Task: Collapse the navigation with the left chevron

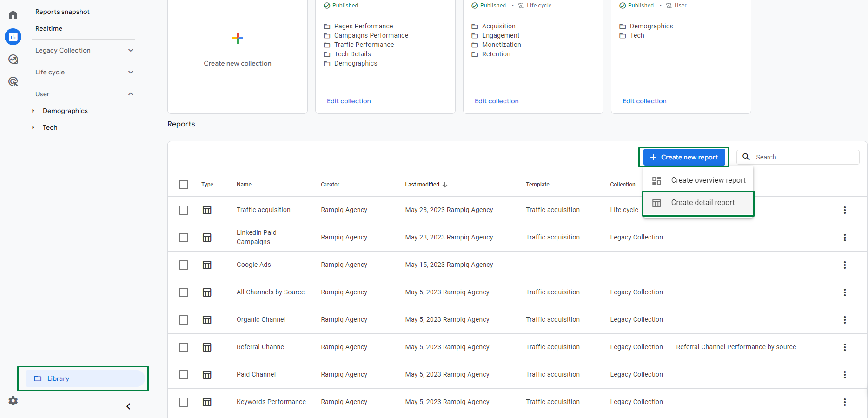Action: pos(128,406)
